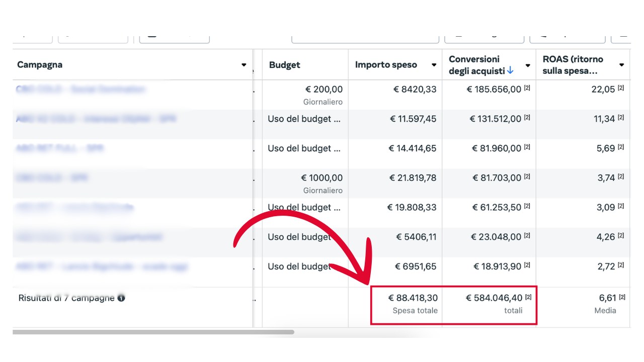644x362 pixels.
Task: Select the € 6951,65 spend cell
Action: (x=417, y=266)
